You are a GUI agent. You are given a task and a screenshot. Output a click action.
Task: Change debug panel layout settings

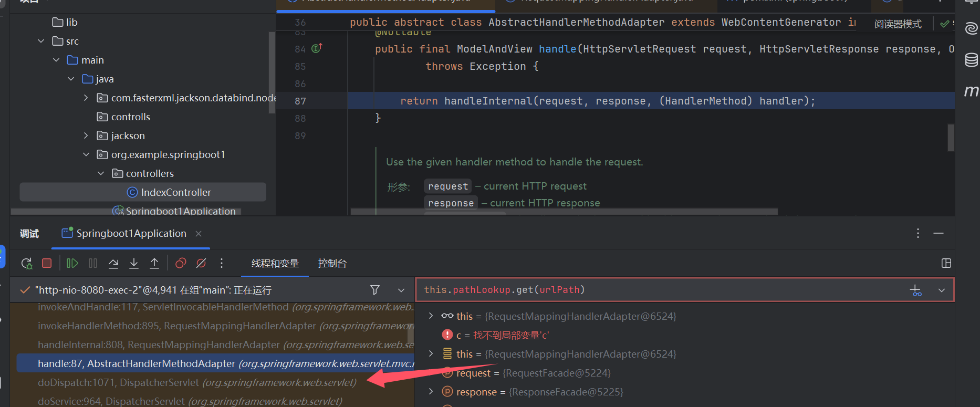(946, 263)
